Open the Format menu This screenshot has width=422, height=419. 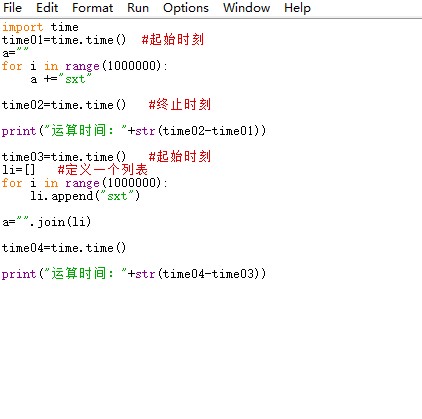point(92,8)
